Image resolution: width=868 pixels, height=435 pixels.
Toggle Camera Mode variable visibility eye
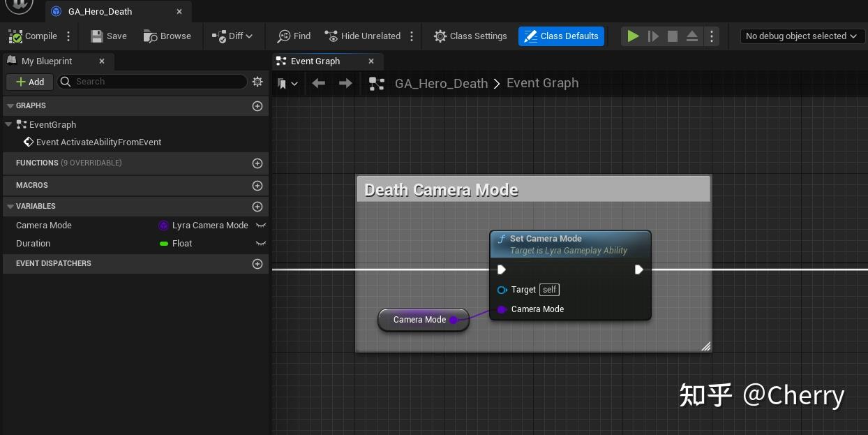point(261,226)
